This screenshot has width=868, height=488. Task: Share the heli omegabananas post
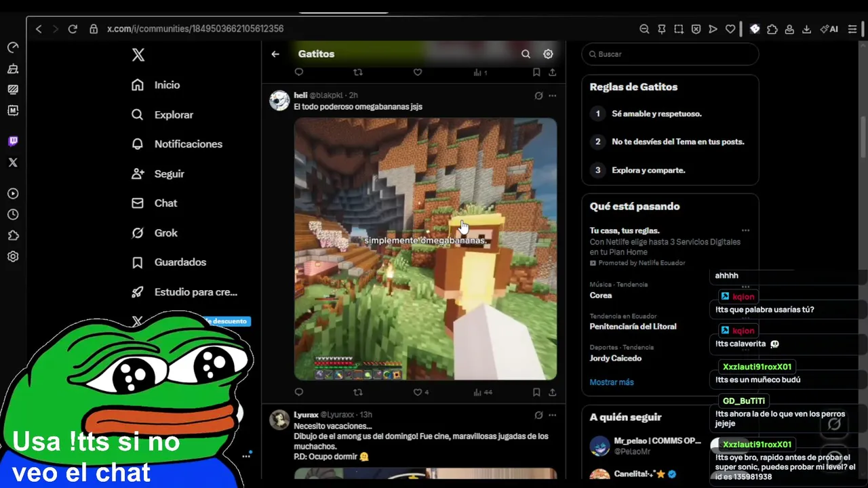point(553,392)
